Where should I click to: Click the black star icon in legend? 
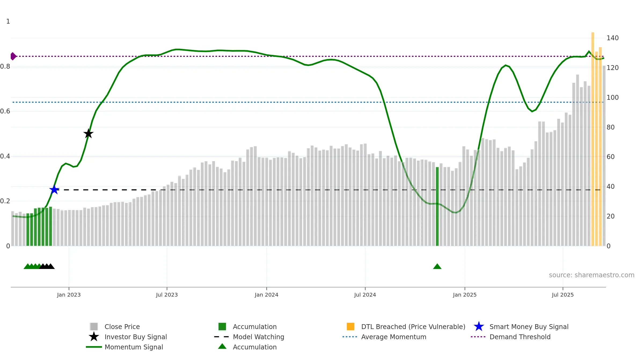pyautogui.click(x=94, y=337)
